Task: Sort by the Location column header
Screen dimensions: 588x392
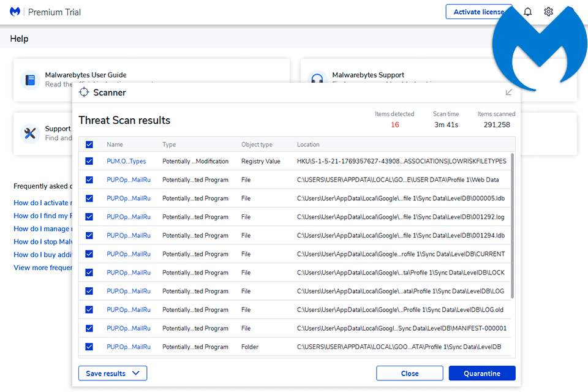Action: coord(308,145)
